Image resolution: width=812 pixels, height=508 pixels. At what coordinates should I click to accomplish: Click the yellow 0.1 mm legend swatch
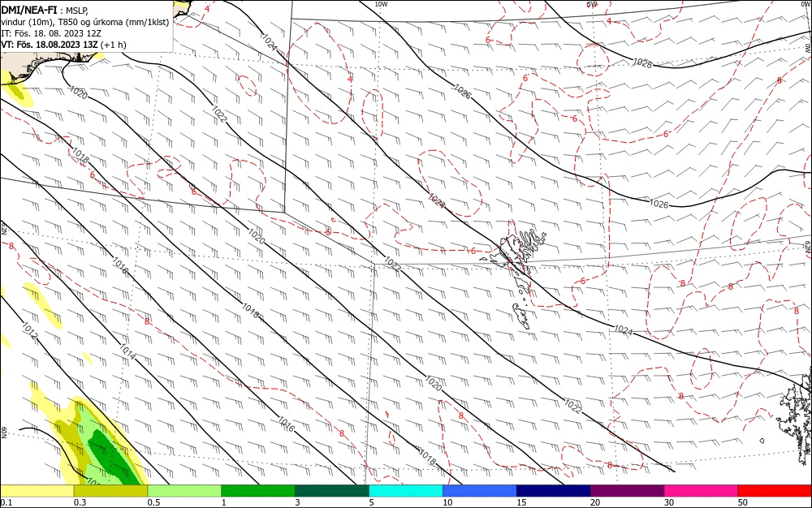click(x=37, y=491)
